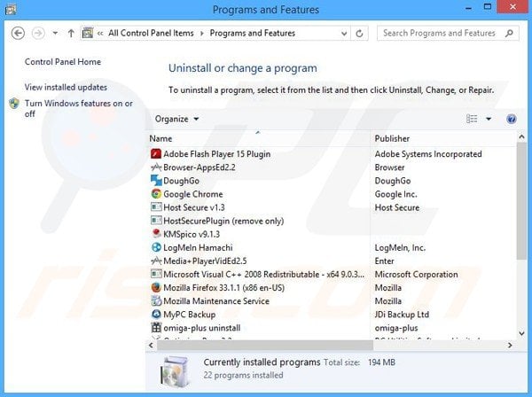Change the view layout icon
The width and height of the screenshot is (532, 397).
472,119
